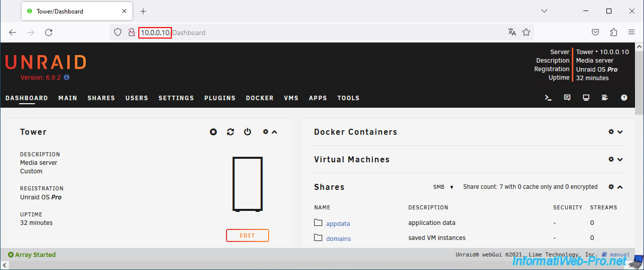Click the system info monitor icon
The image size is (644, 270).
coord(586,98)
